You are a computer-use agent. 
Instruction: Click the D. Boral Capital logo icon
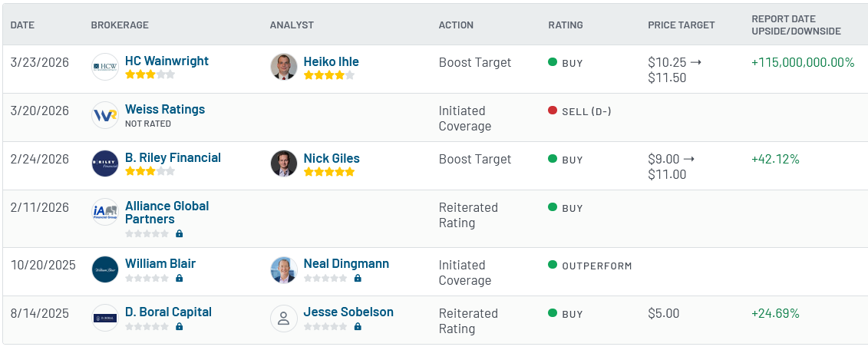[x=105, y=318]
